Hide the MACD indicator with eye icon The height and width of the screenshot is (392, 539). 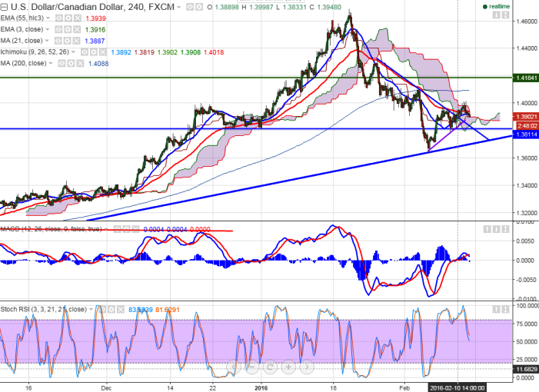117,229
